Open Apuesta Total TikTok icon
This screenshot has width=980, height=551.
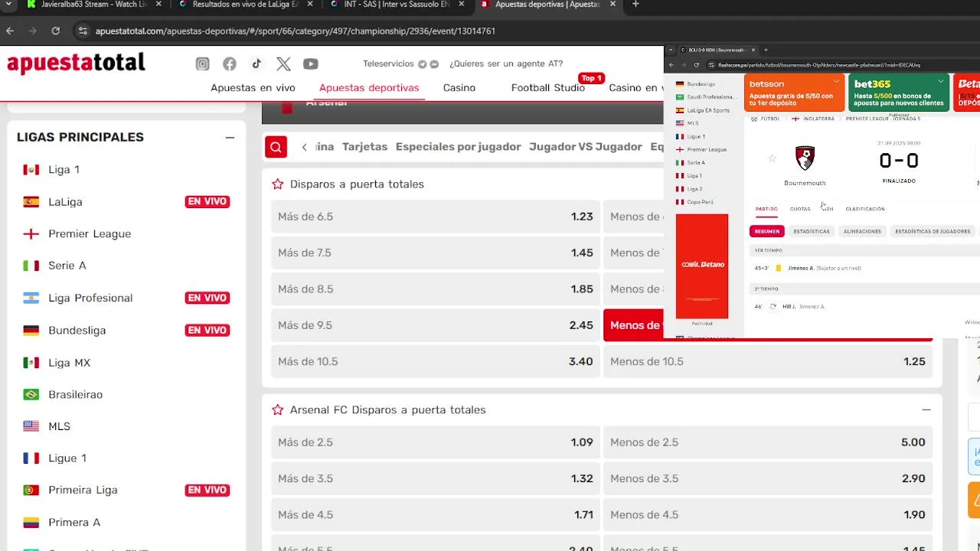tap(256, 64)
